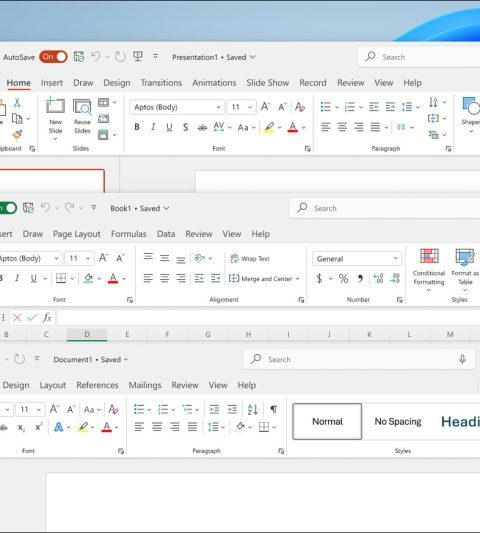Start presentation from beginning icon in PowerPoint
The height and width of the screenshot is (533, 480).
[x=138, y=56]
